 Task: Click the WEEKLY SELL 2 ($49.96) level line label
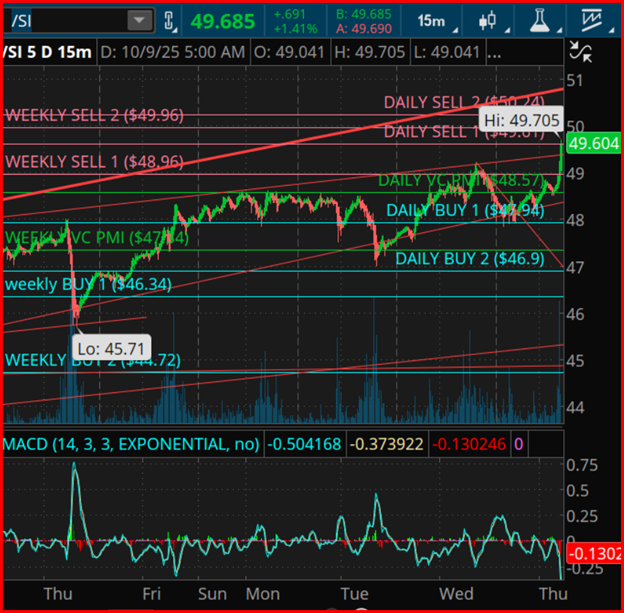tap(94, 115)
